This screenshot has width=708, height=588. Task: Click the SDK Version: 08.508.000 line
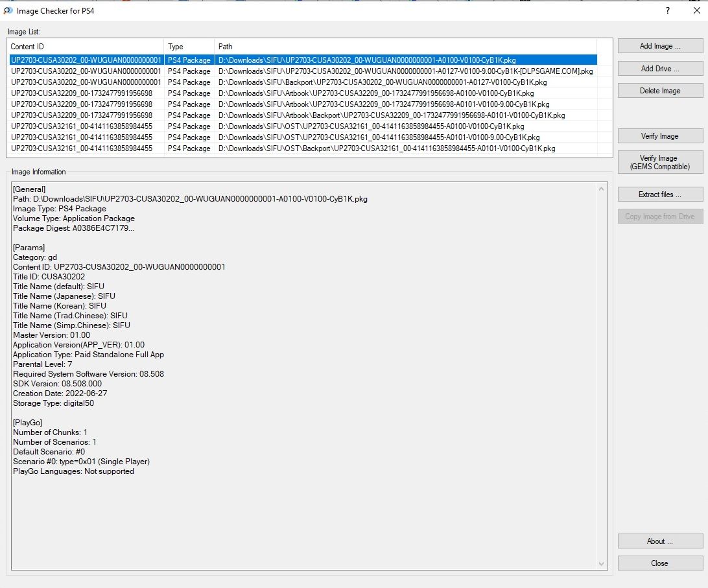tap(57, 383)
